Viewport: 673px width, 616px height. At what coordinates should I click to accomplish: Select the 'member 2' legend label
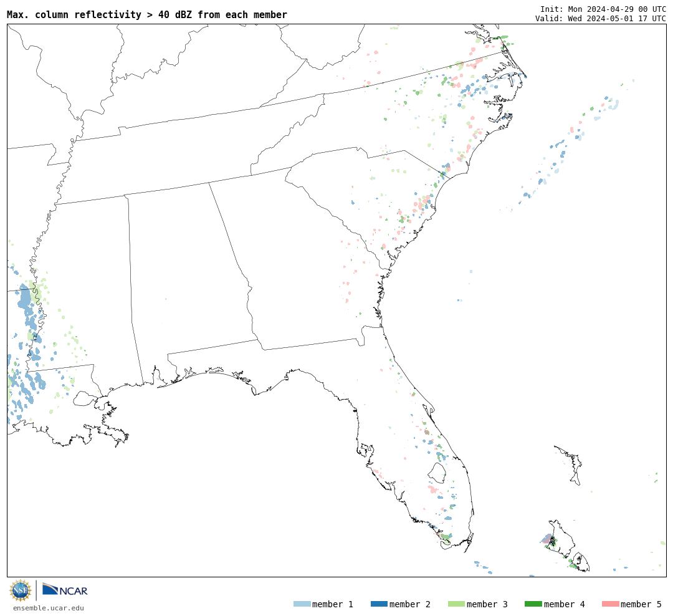[410, 604]
